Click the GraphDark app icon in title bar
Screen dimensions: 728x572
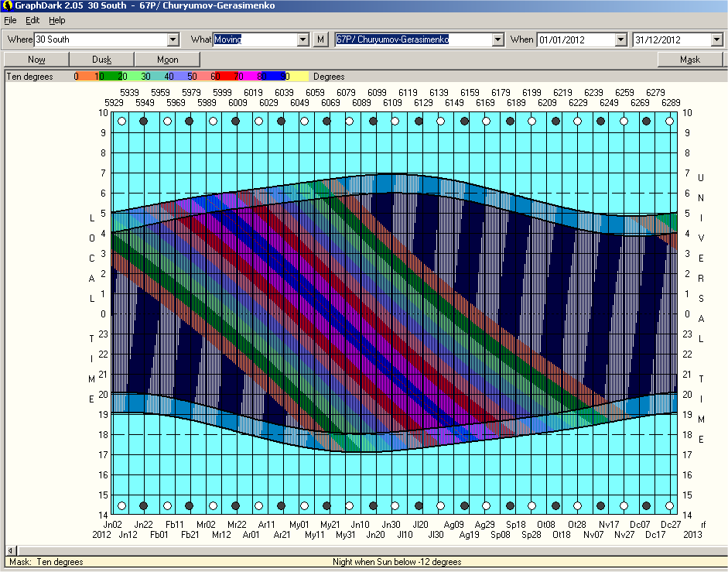point(7,5)
